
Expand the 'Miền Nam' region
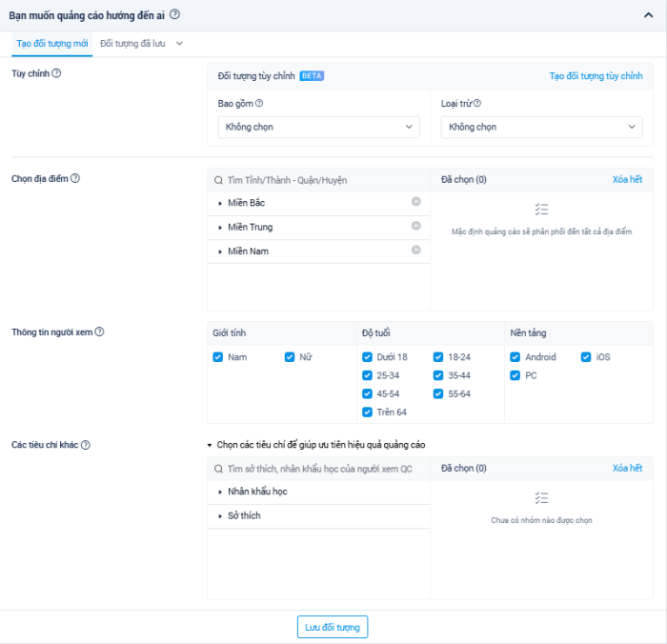point(220,252)
